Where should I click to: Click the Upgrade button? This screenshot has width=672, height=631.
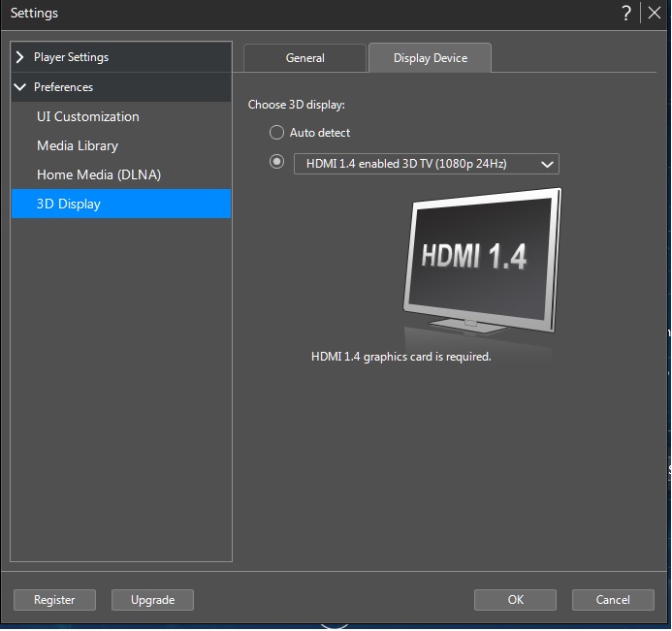pyautogui.click(x=152, y=600)
